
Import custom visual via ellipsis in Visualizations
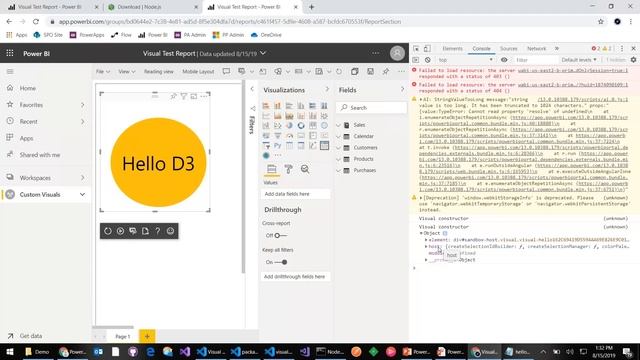[x=278, y=156]
